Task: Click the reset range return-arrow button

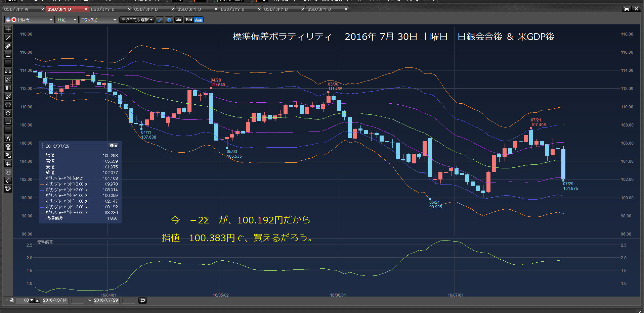Action: tap(142, 300)
